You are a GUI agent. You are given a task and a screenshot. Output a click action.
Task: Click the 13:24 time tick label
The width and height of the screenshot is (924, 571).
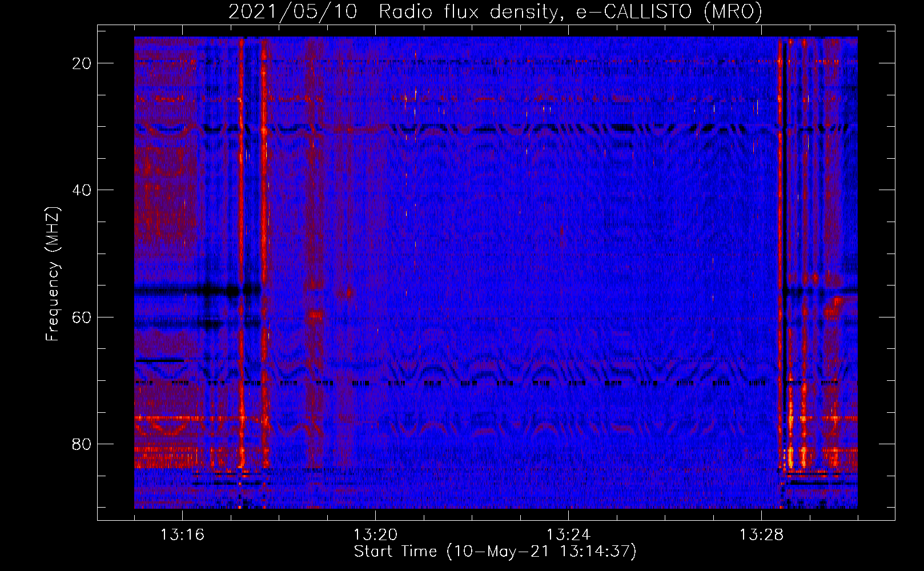tap(568, 535)
